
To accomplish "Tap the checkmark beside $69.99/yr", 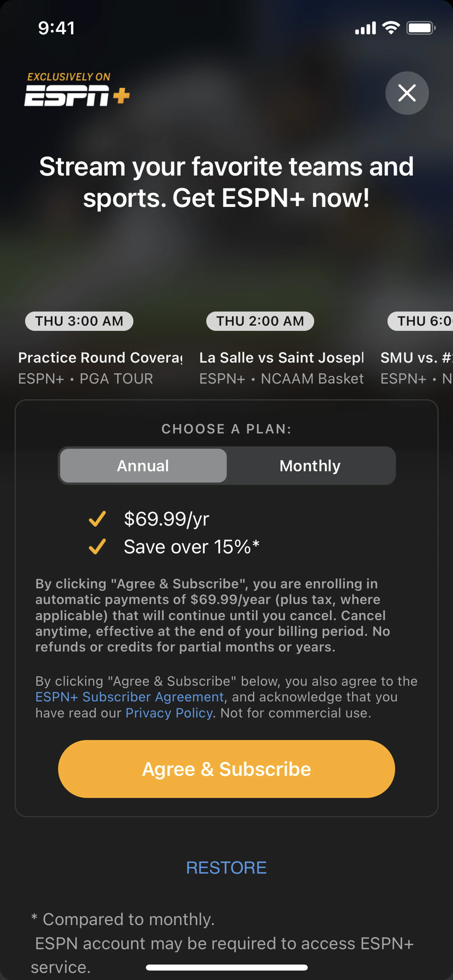I will pos(97,519).
